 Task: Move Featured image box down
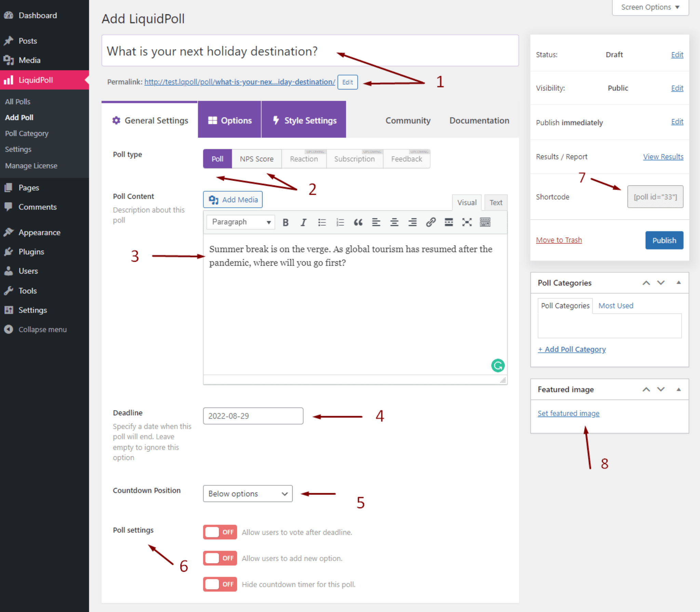pos(661,389)
